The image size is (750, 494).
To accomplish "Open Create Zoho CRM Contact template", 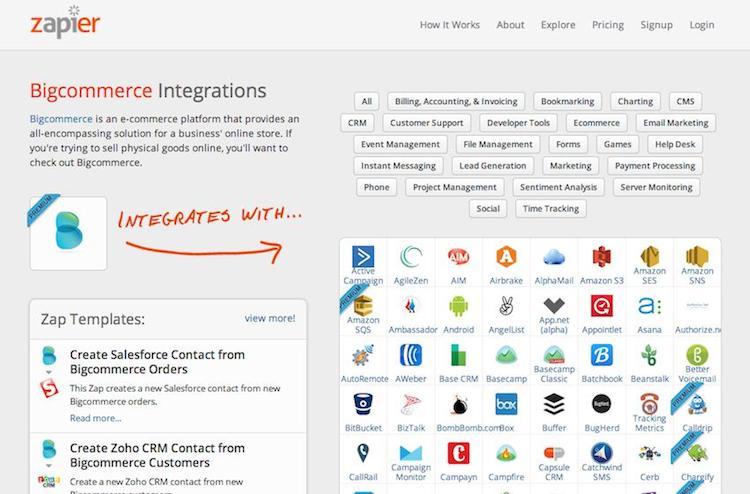I will click(x=157, y=455).
